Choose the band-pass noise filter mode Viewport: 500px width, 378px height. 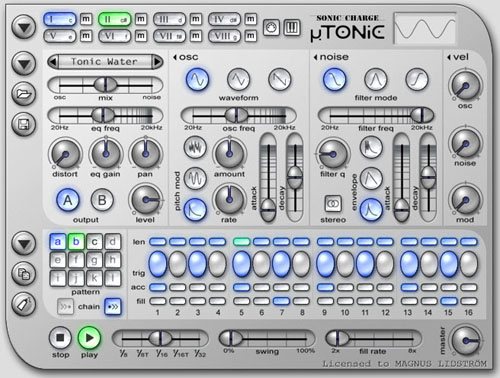375,79
